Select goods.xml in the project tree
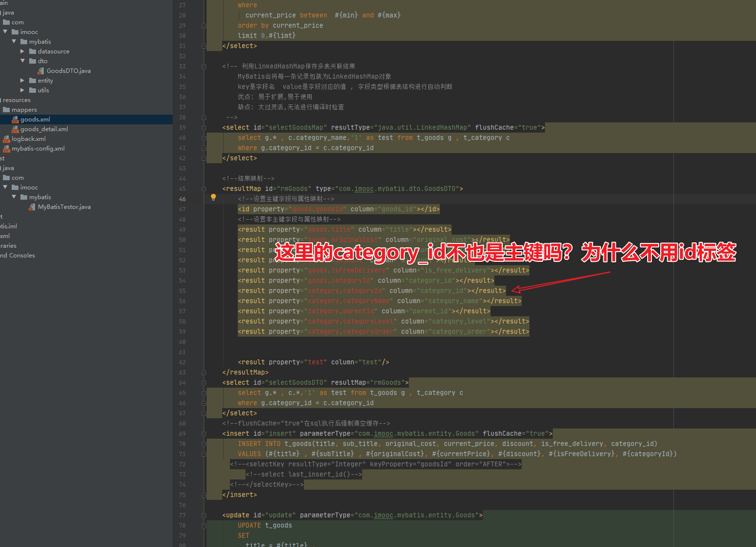This screenshot has height=547, width=756. (35, 120)
